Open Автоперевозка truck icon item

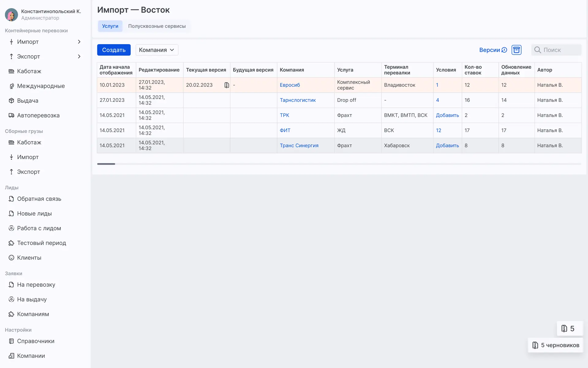[11, 115]
